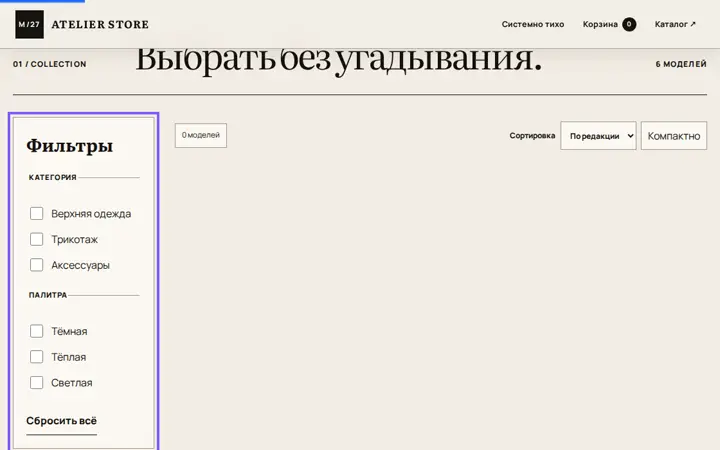Reset filters with Сбросить всё
Image resolution: width=720 pixels, height=450 pixels.
click(x=62, y=421)
